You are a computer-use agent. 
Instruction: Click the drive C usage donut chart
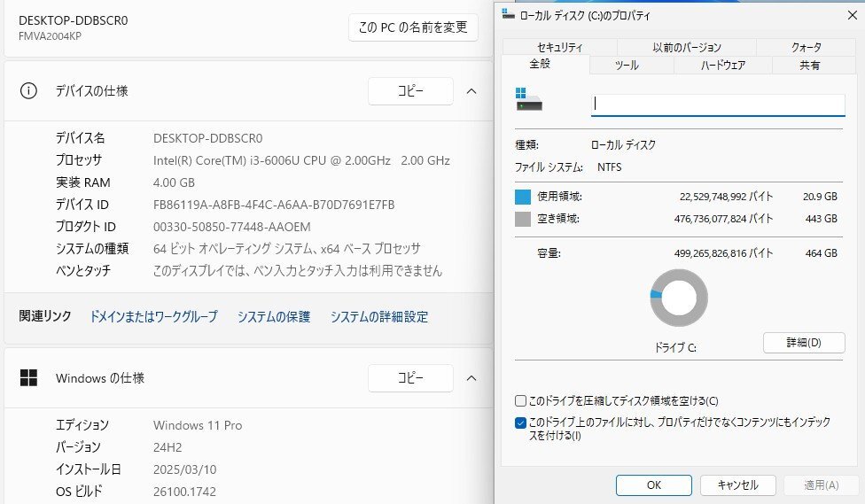[x=679, y=298]
